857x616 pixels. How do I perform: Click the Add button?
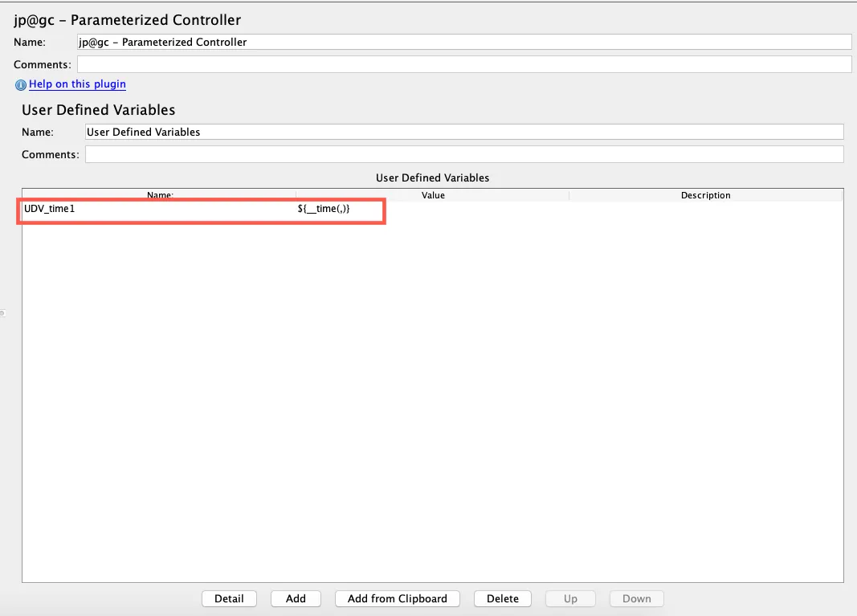tap(296, 598)
